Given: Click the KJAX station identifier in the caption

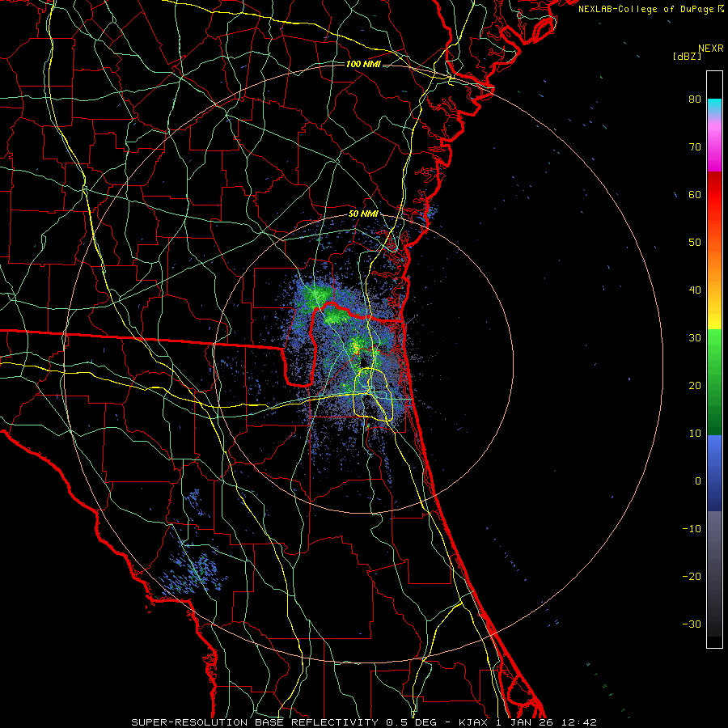Looking at the screenshot, I should coord(474,722).
